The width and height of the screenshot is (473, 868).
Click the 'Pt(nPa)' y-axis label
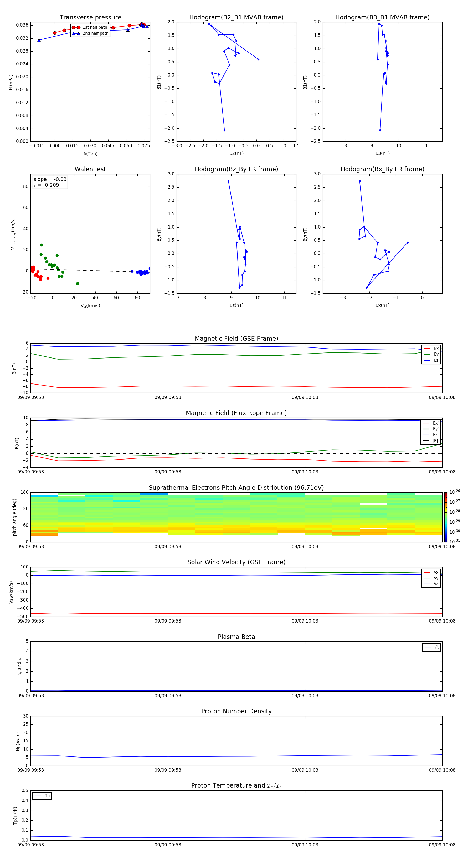coord(11,82)
